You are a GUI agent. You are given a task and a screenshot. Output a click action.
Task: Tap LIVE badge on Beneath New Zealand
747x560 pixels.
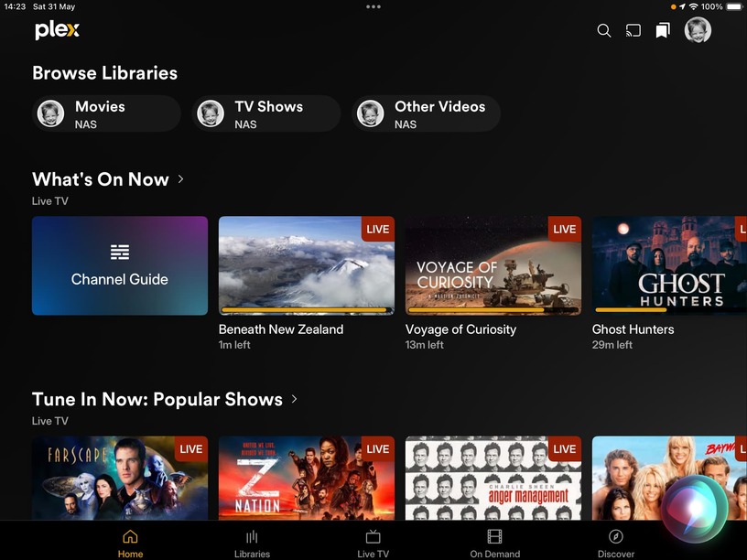pos(378,229)
